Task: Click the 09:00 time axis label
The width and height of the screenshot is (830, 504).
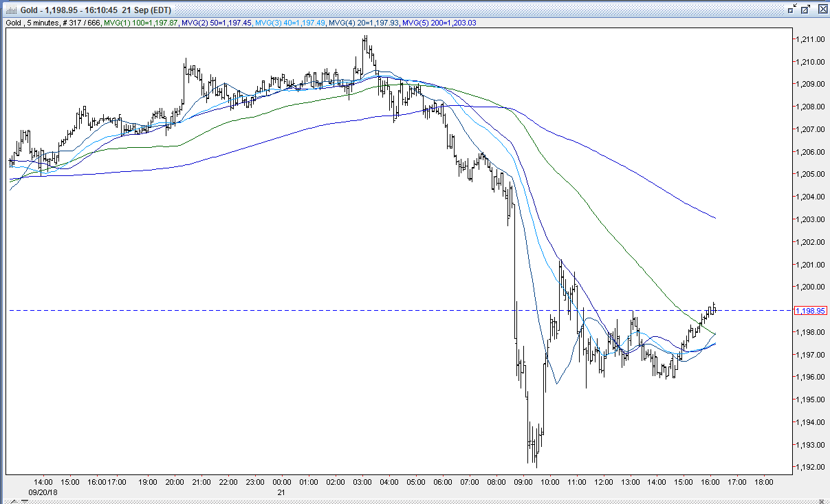Action: [523, 483]
